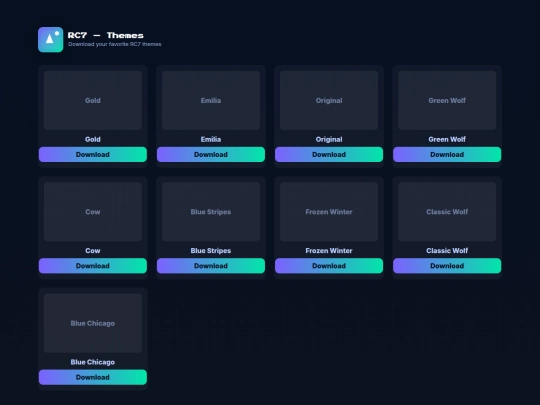Select the Blue Chicago title below its preview
Image resolution: width=540 pixels, height=405 pixels.
[x=93, y=362]
